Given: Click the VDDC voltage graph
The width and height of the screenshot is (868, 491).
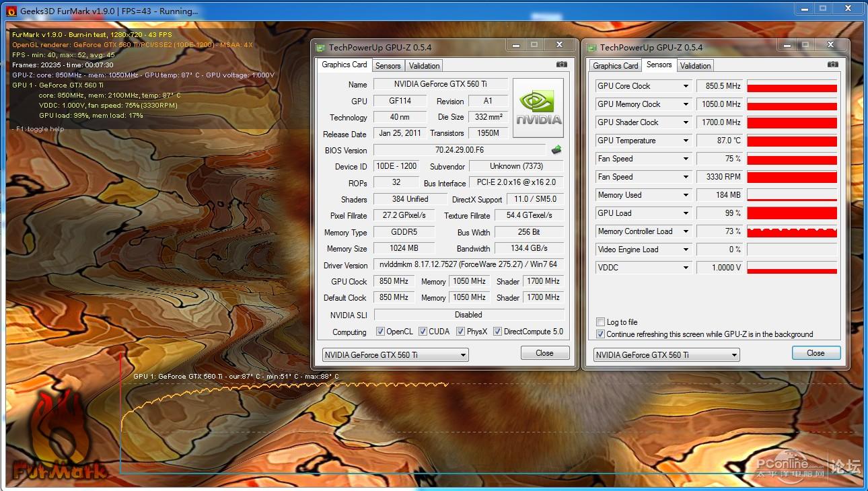Looking at the screenshot, I should [792, 268].
